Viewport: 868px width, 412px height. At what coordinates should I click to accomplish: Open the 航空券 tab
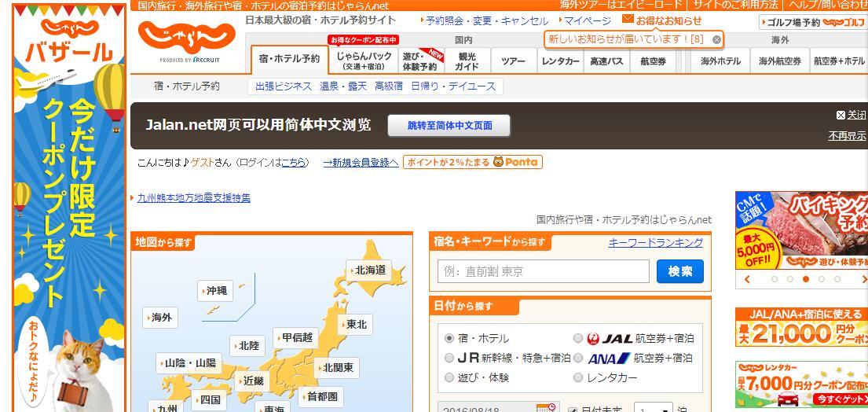(654, 61)
